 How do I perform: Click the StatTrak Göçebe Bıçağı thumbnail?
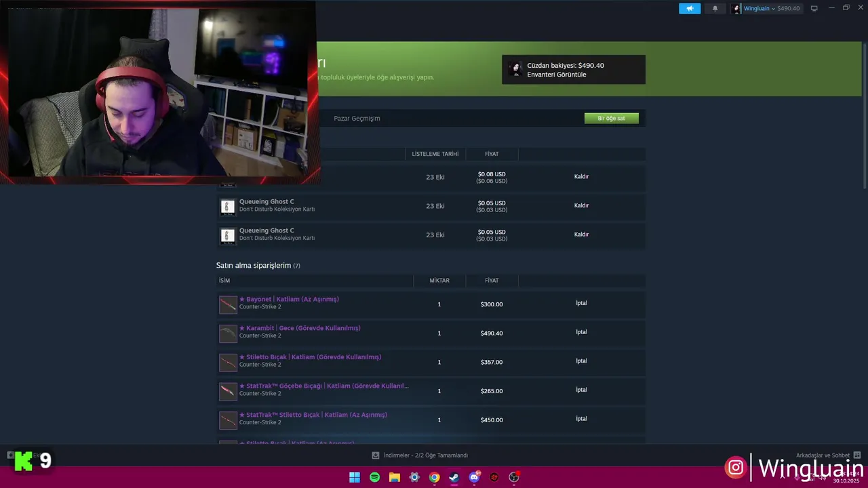click(x=228, y=392)
